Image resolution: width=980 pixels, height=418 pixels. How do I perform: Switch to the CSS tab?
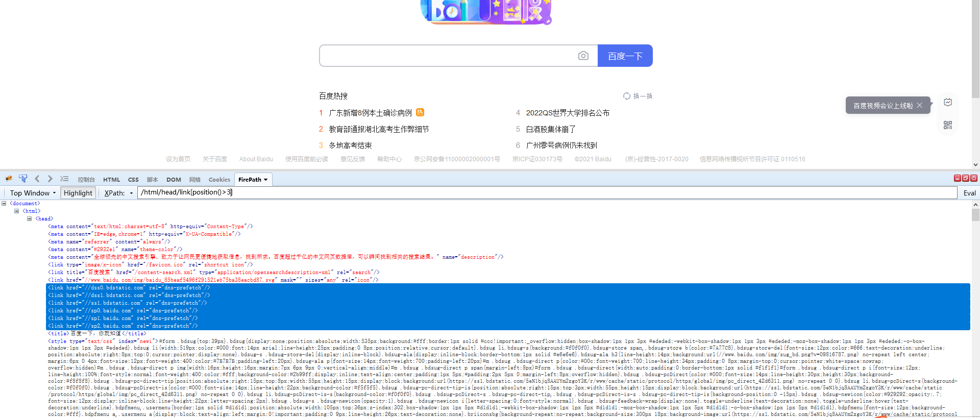(x=133, y=180)
